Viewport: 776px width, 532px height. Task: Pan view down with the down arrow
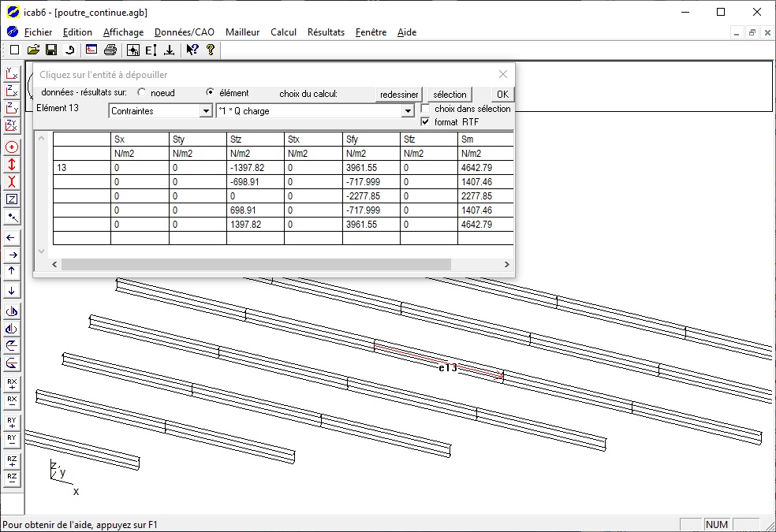coord(12,290)
